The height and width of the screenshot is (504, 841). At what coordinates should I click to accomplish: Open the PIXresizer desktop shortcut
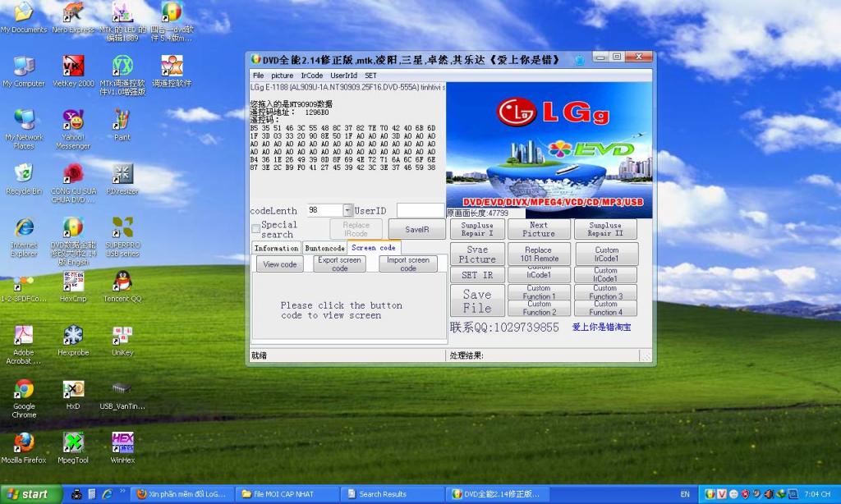pos(122,174)
